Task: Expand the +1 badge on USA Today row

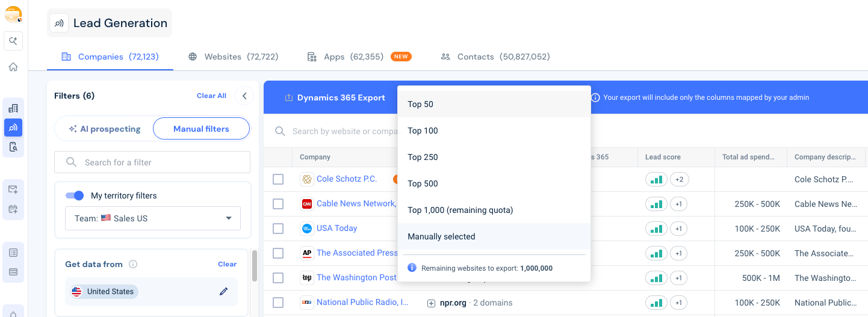Action: click(x=678, y=229)
